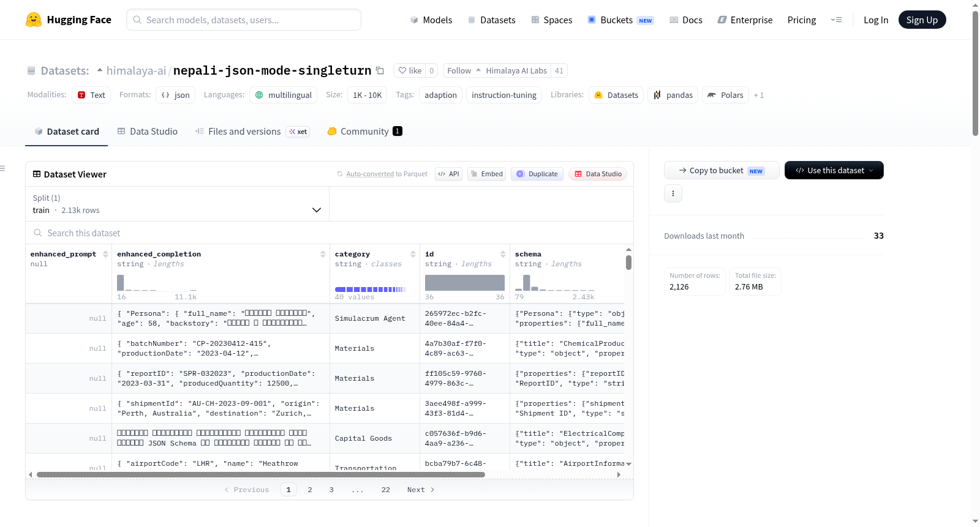Click the Dataset Viewer table icon
980x527 pixels.
[x=37, y=174]
